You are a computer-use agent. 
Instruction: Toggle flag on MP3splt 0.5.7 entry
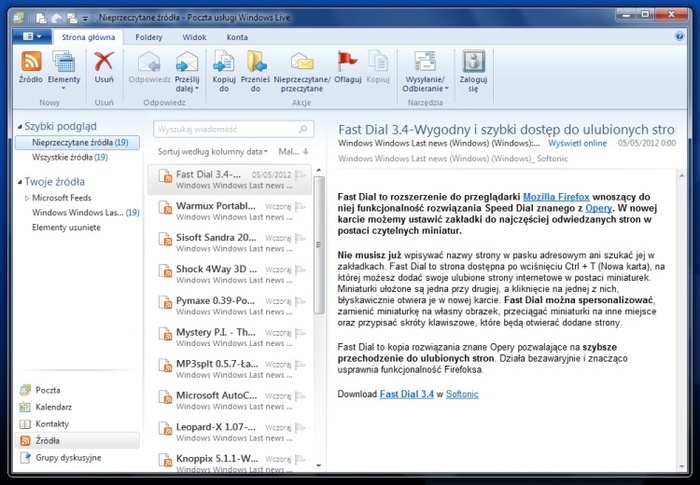[x=301, y=364]
